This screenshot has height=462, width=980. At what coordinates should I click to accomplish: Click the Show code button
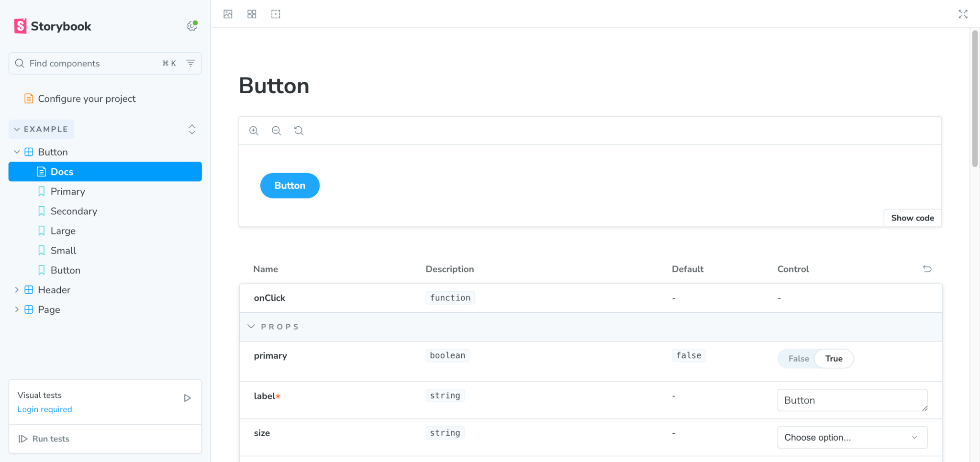912,218
